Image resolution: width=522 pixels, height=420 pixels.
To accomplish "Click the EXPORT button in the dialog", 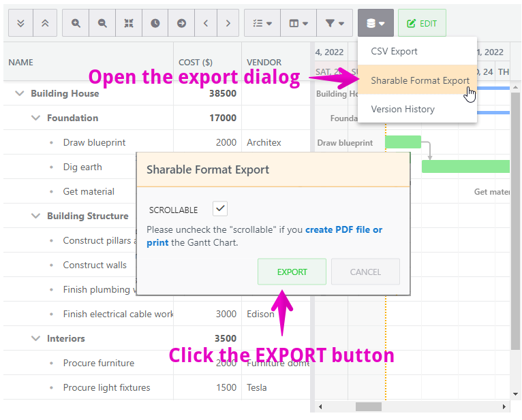I will (x=292, y=272).
